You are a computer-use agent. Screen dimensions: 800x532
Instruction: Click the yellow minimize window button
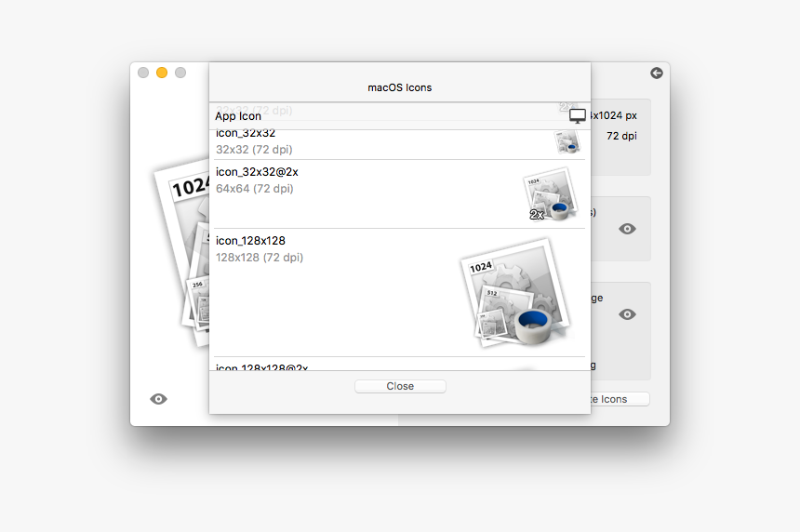click(162, 73)
